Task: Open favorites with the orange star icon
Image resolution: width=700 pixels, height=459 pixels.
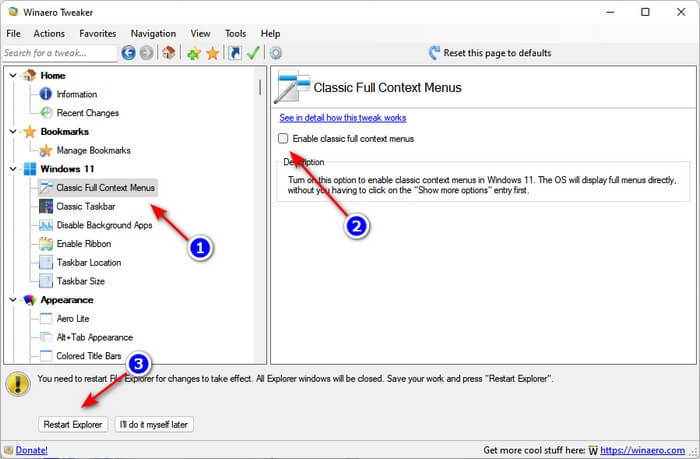Action: tap(212, 53)
